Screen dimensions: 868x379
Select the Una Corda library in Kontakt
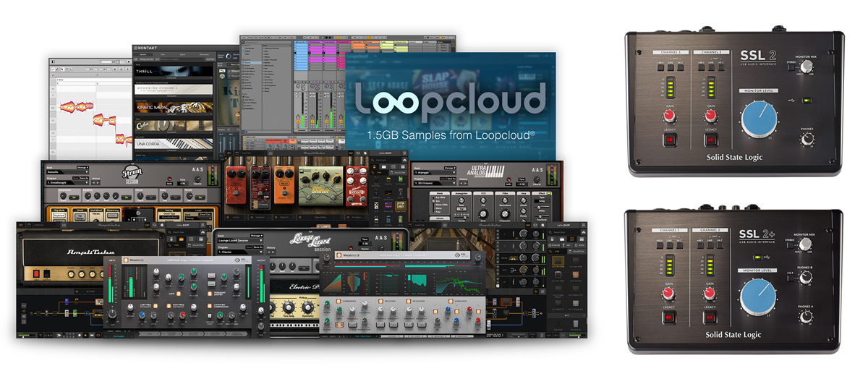tap(174, 144)
